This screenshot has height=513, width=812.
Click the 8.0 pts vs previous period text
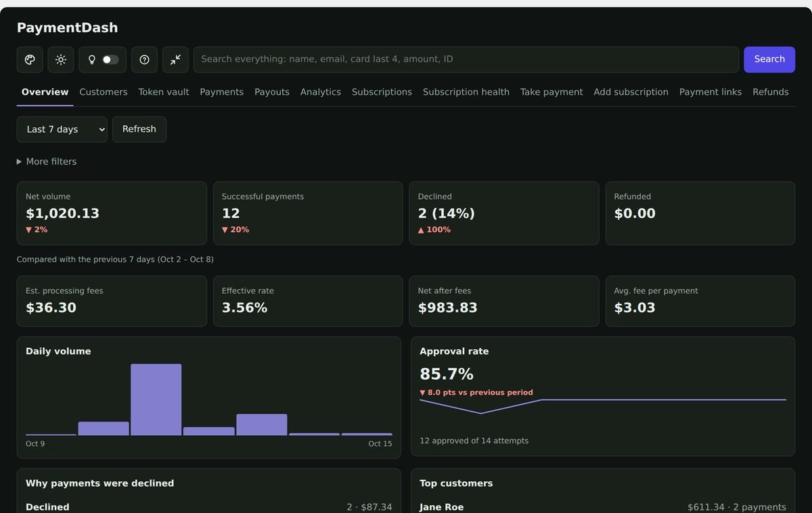click(476, 393)
